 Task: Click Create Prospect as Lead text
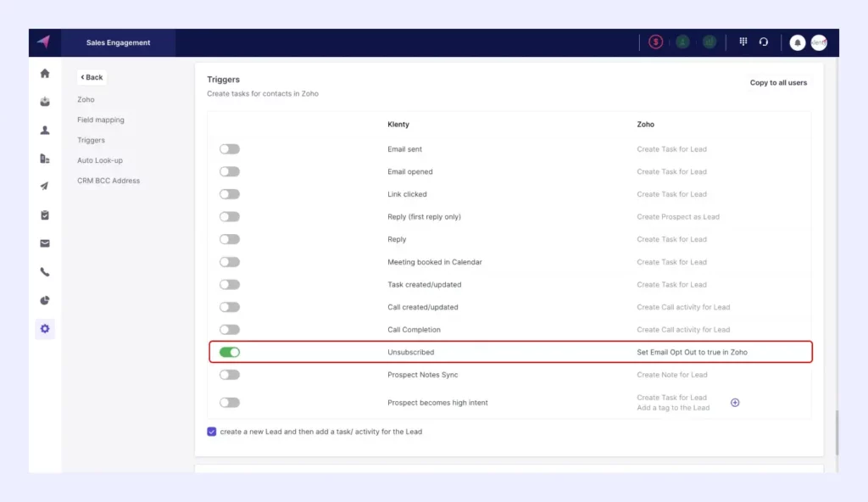tap(678, 216)
